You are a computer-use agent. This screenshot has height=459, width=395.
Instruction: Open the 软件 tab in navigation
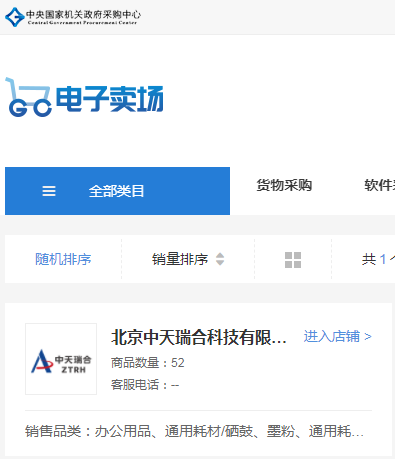pyautogui.click(x=379, y=185)
